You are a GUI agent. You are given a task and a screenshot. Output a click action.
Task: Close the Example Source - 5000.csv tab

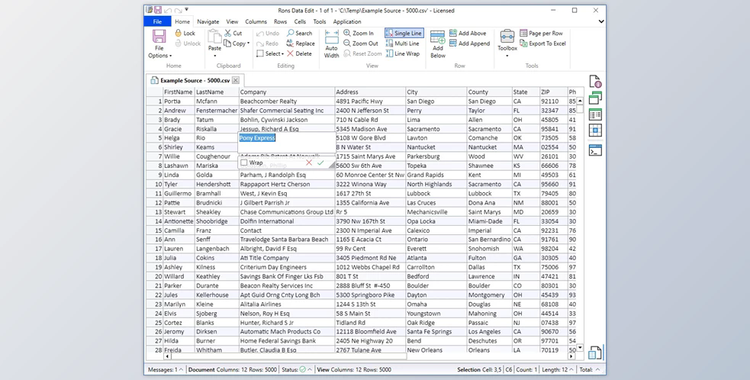point(236,80)
